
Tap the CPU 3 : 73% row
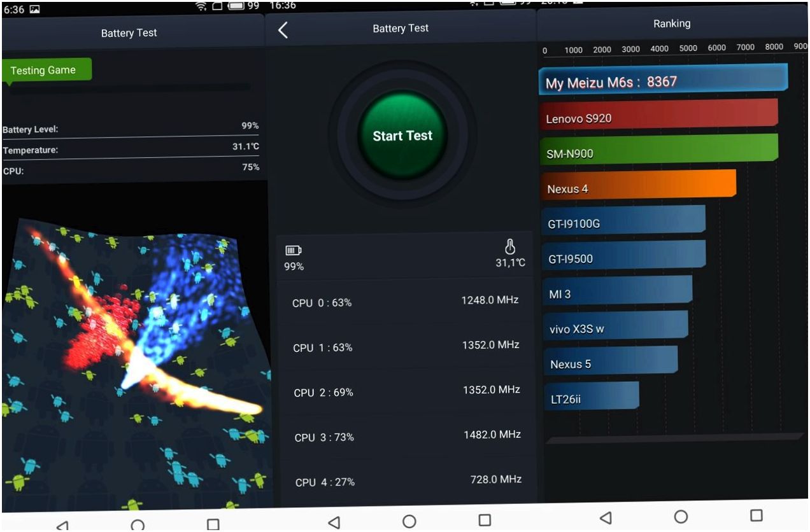[406, 436]
